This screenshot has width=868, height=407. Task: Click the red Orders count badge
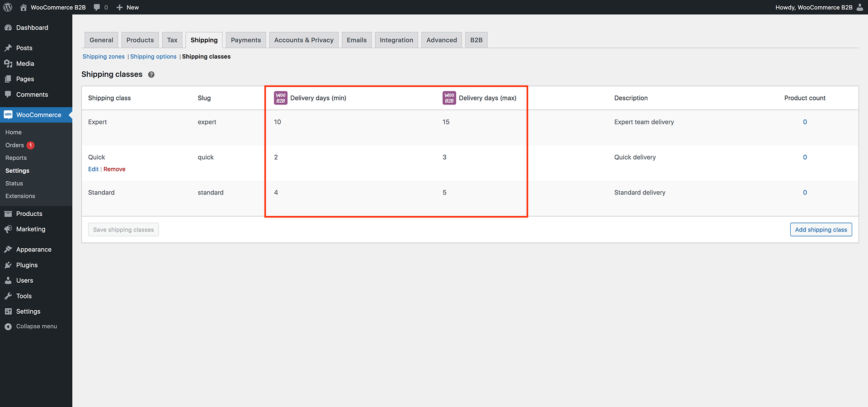[31, 145]
